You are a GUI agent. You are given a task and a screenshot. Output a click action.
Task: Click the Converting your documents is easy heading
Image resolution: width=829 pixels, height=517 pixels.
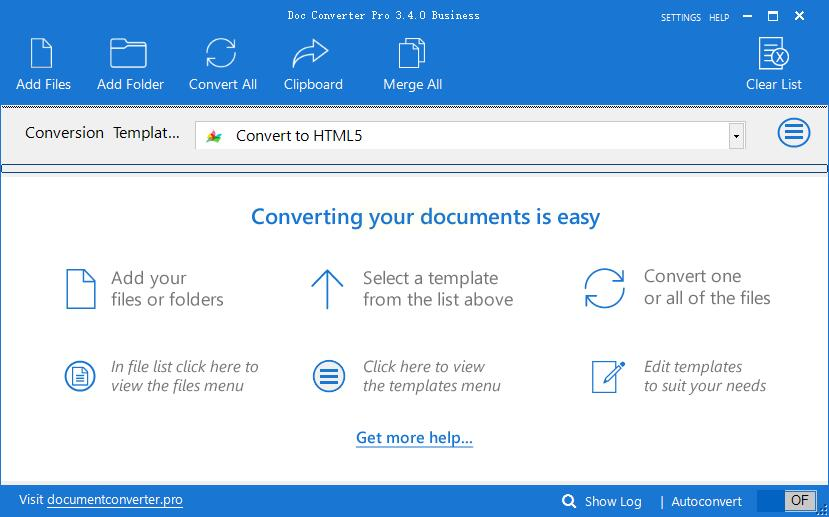[425, 217]
